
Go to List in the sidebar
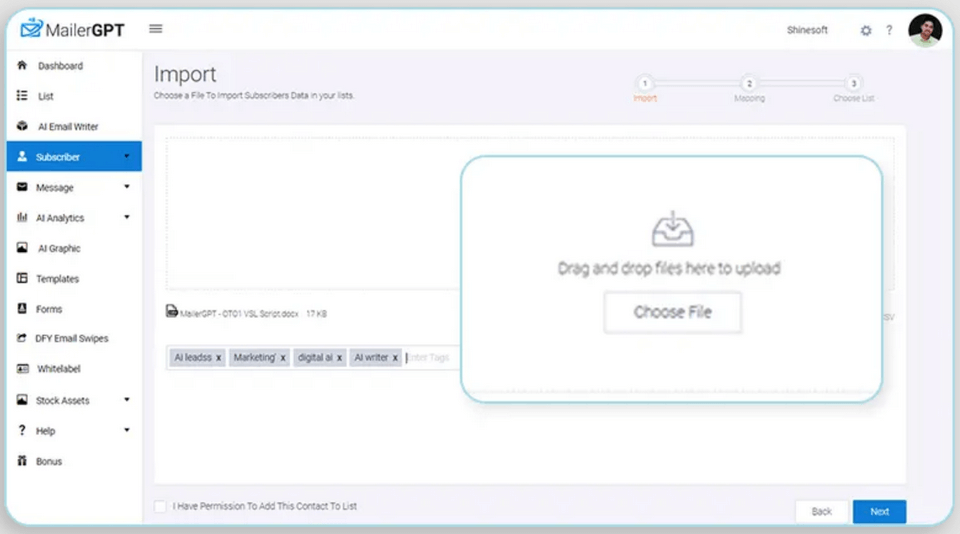pyautogui.click(x=45, y=96)
